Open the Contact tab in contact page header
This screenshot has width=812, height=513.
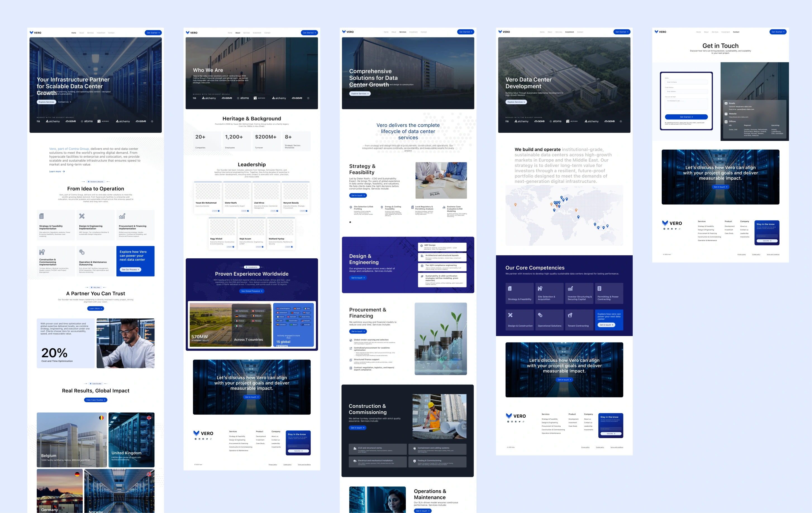coord(736,32)
